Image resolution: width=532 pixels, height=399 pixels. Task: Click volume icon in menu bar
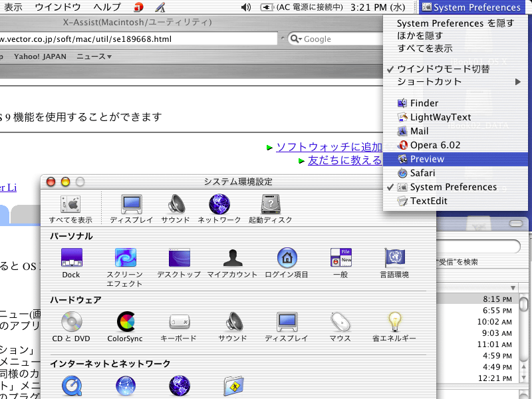(246, 7)
